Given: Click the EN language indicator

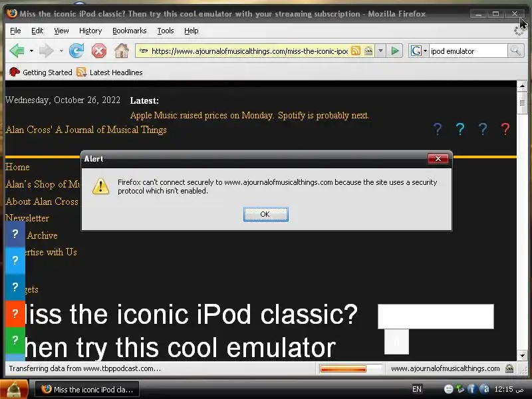Looking at the screenshot, I should point(417,389).
